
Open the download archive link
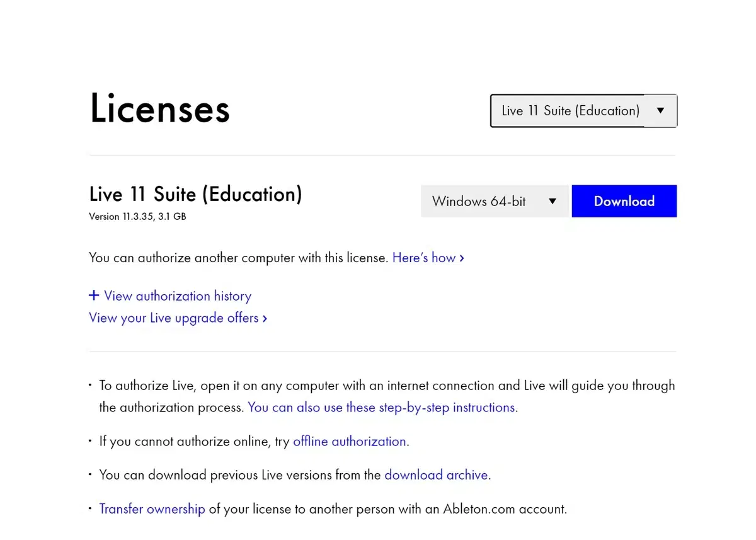(x=436, y=475)
